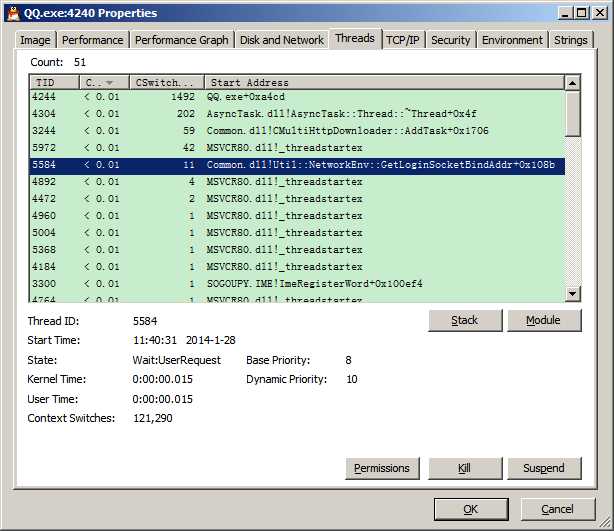The width and height of the screenshot is (614, 531).
Task: Select thread 4304 AsyncTask.dll row
Action: 297,114
